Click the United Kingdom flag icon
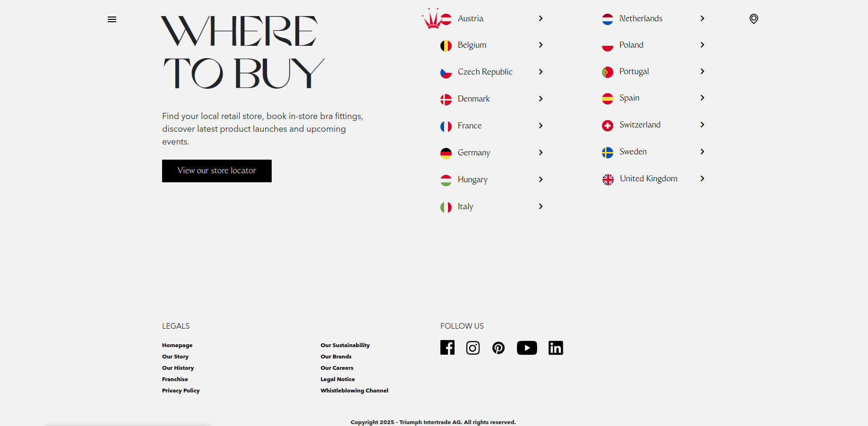Screen dimensions: 868x426 tap(608, 179)
